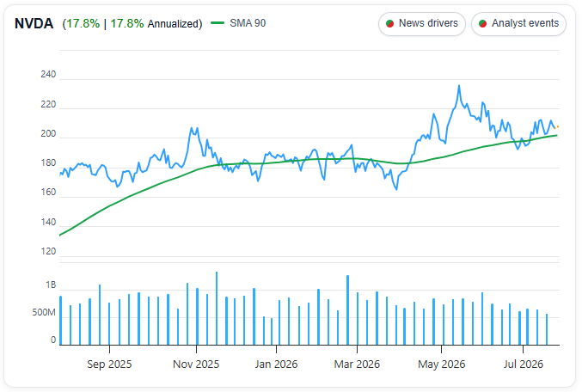The height and width of the screenshot is (392, 582).
Task: Click the 1B volume axis label
Action: click(51, 285)
